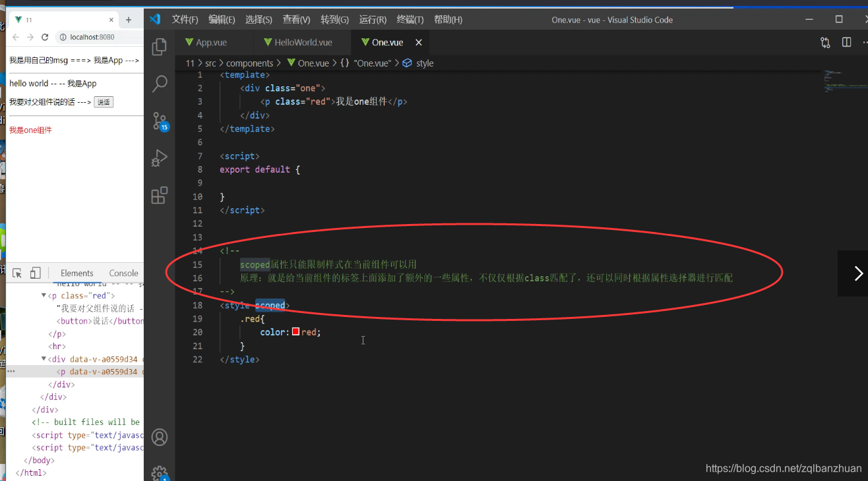868x481 pixels.
Task: Go to next image with right arrow
Action: click(x=858, y=273)
